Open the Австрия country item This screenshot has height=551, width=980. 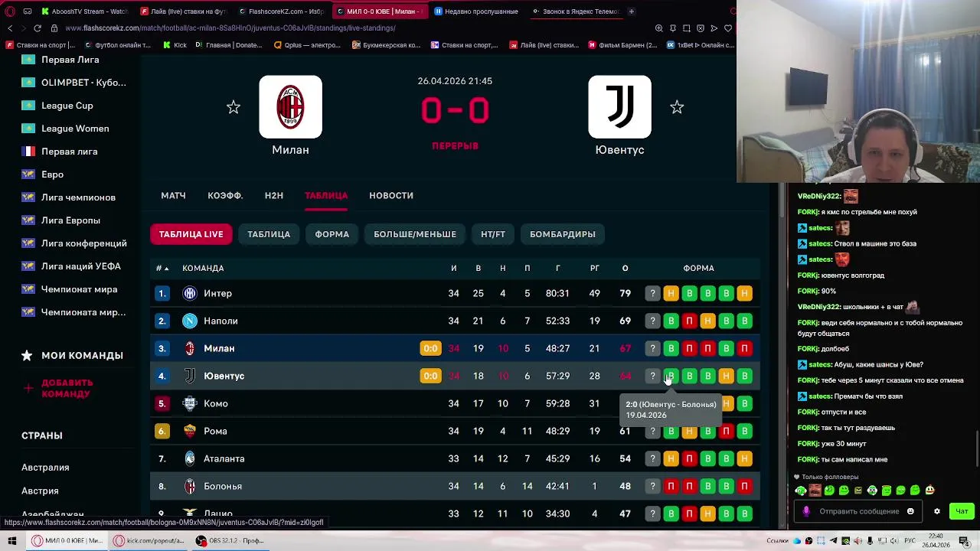point(40,491)
